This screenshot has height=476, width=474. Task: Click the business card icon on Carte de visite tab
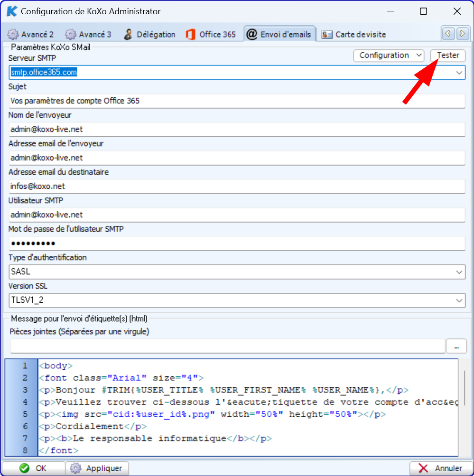(327, 35)
